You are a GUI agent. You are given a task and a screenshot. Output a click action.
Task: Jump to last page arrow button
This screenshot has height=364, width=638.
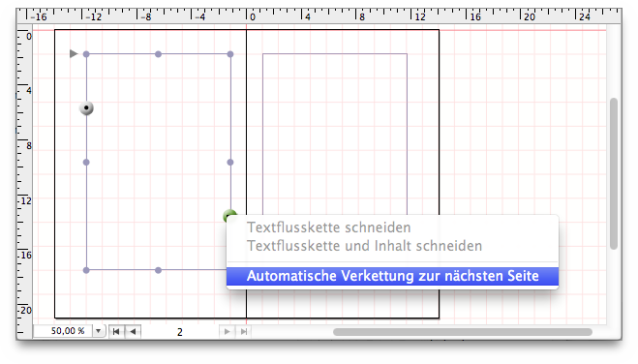(243, 331)
